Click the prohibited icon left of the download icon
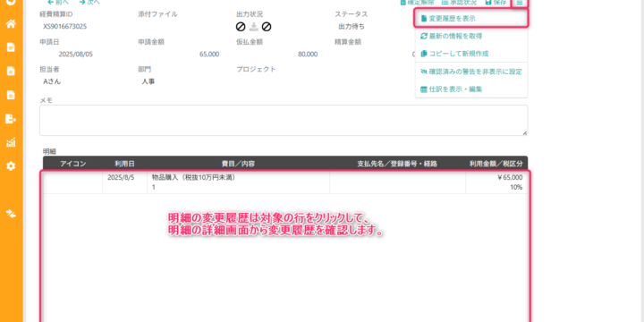Image resolution: width=644 pixels, height=322 pixels. coord(241,27)
